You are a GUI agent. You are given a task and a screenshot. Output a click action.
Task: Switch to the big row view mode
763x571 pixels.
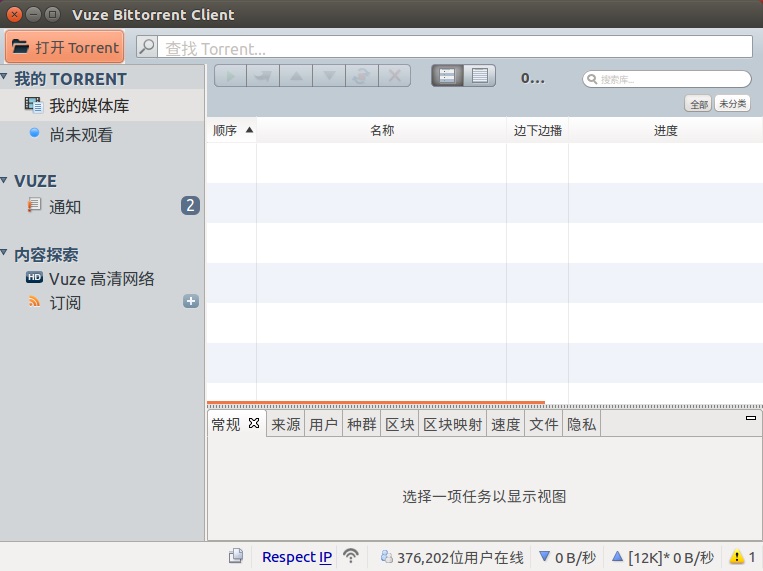[x=447, y=76]
